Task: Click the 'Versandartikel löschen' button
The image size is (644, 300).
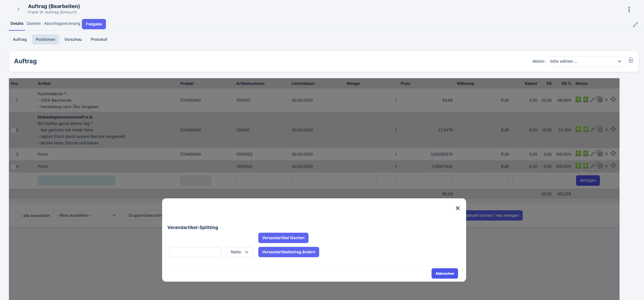Action: tap(283, 238)
